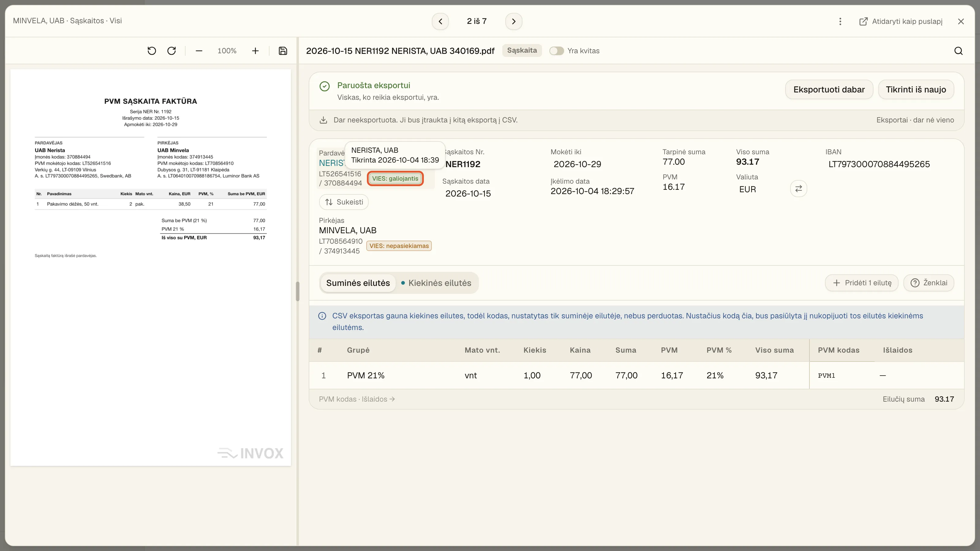The width and height of the screenshot is (980, 551).
Task: Open the three-dot more options menu
Action: click(840, 21)
